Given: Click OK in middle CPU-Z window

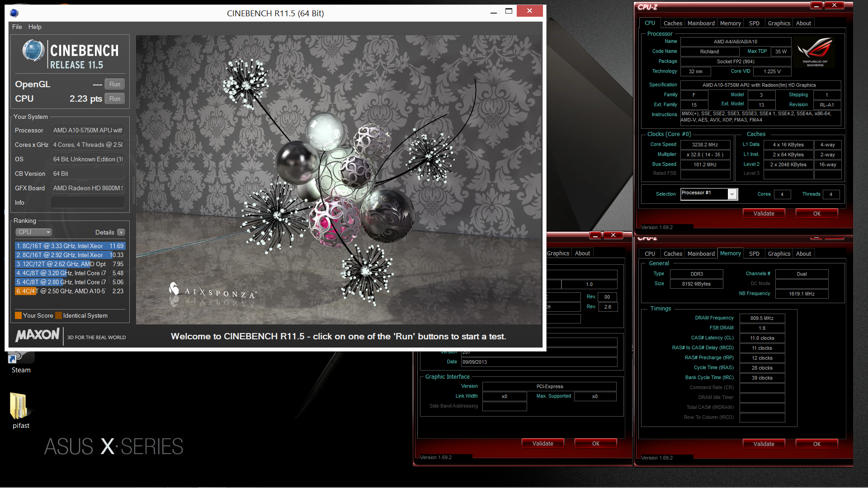Looking at the screenshot, I should [x=595, y=443].
